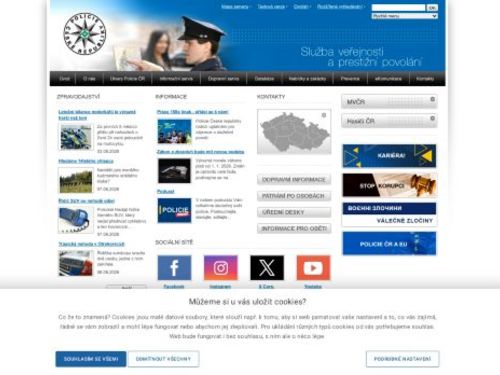Focus the search field in the header
500x375 pixels.
coord(399,7)
